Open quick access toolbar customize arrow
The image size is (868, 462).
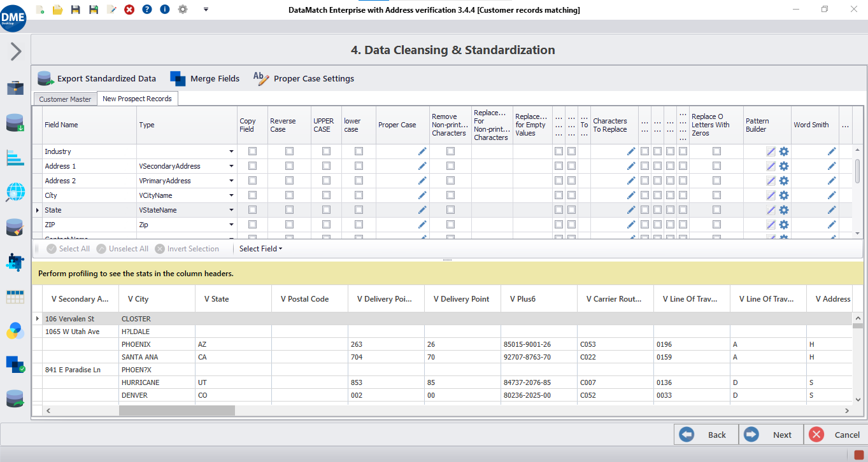[x=206, y=10]
